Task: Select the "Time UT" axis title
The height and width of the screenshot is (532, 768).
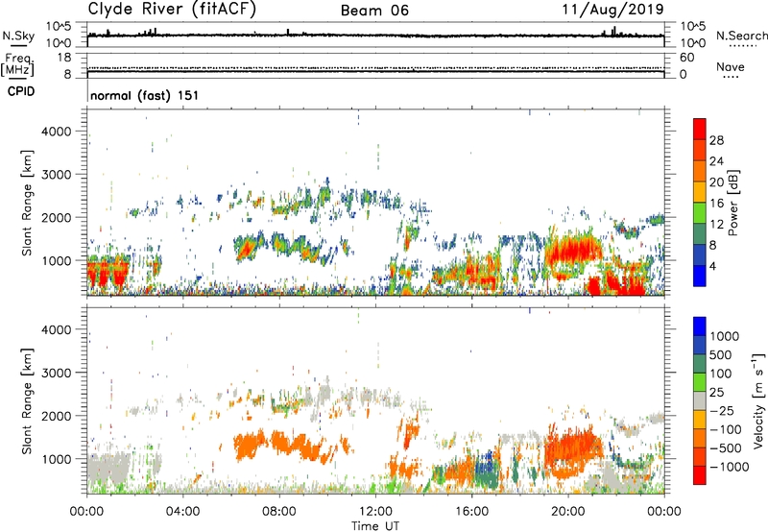Action: (x=375, y=526)
